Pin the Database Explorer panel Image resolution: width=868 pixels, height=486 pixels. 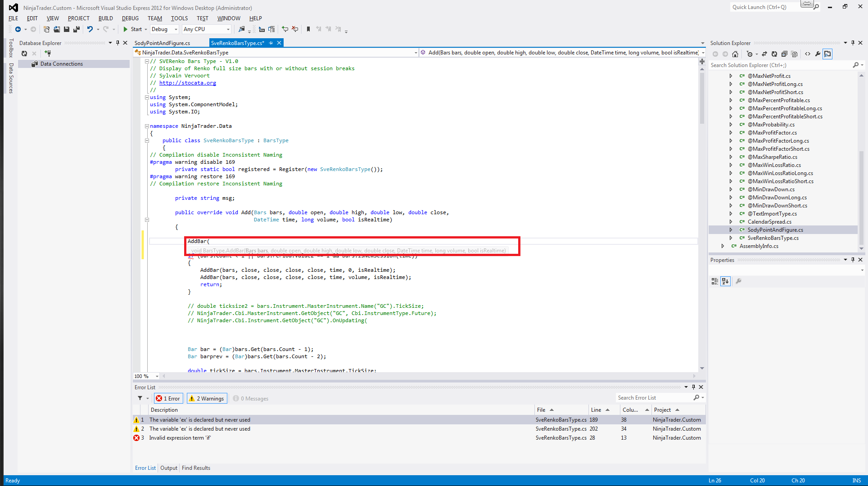[118, 43]
